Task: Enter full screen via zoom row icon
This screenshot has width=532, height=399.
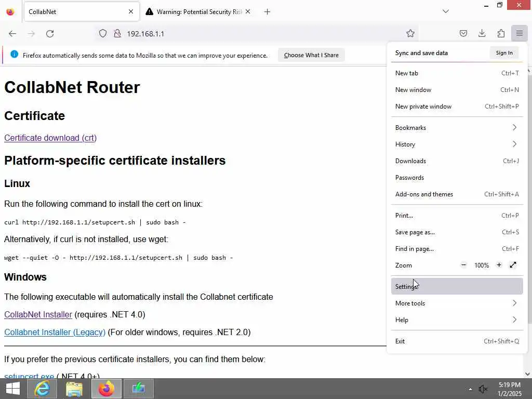Action: 513,265
